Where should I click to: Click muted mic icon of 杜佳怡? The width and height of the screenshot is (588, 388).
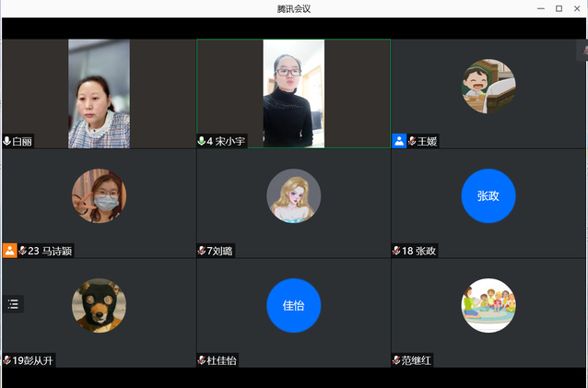(202, 360)
